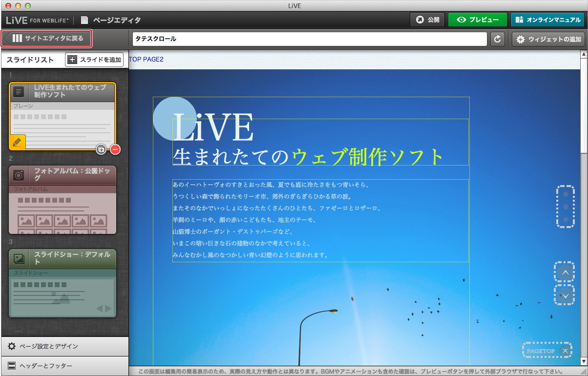Screen dimensions: 588x376
Task: Click the up arrow slide navigation widget
Action: pyautogui.click(x=565, y=272)
